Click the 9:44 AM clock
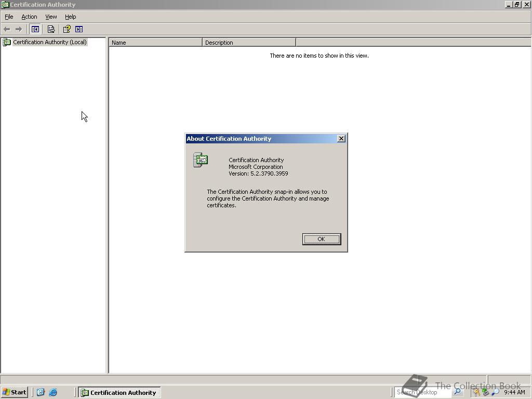This screenshot has width=532, height=399. (514, 392)
